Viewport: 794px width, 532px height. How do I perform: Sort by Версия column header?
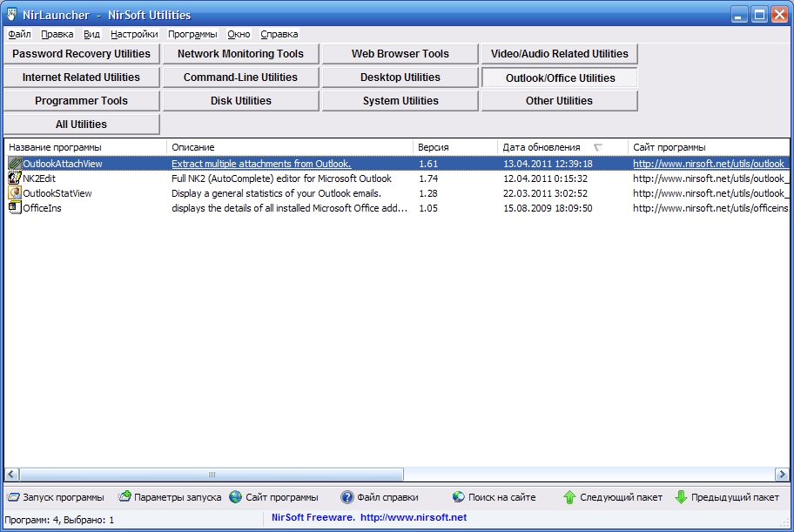click(455, 147)
